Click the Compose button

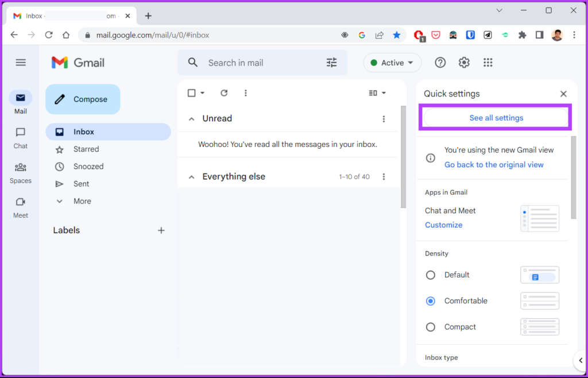click(x=83, y=99)
